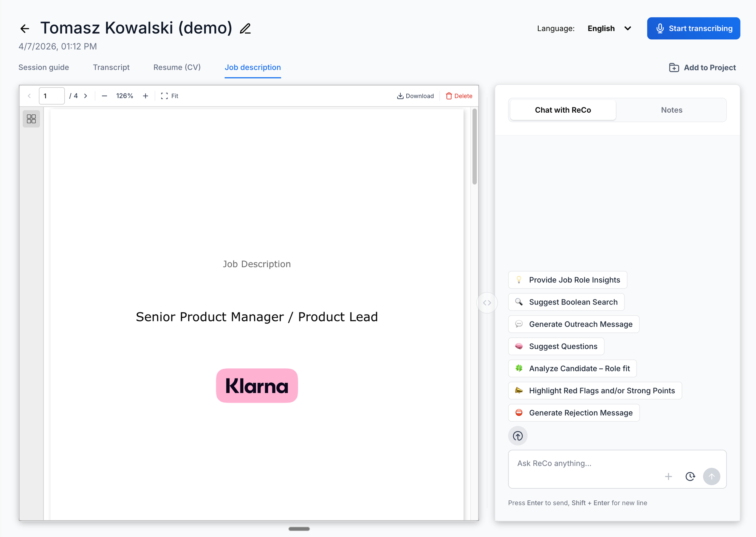Go to next PDF page
The image size is (756, 537).
pyautogui.click(x=86, y=96)
